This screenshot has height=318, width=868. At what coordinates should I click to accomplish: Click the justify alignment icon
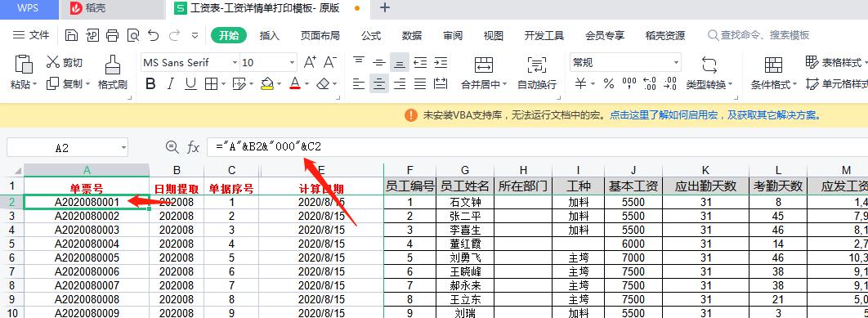click(x=420, y=84)
